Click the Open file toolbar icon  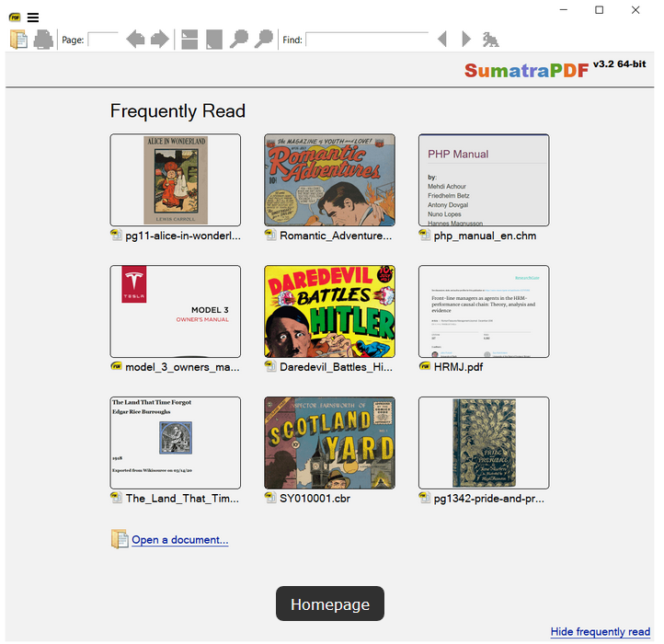(x=18, y=40)
